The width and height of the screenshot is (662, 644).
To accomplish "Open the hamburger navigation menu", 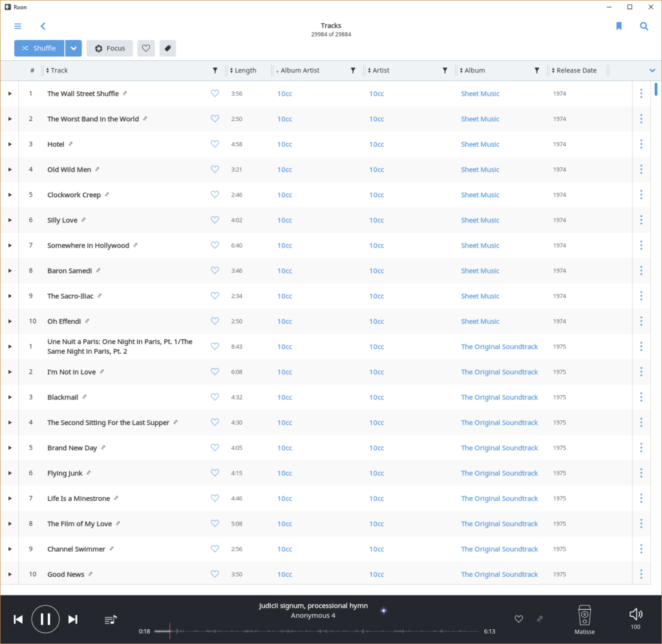I will (x=17, y=26).
